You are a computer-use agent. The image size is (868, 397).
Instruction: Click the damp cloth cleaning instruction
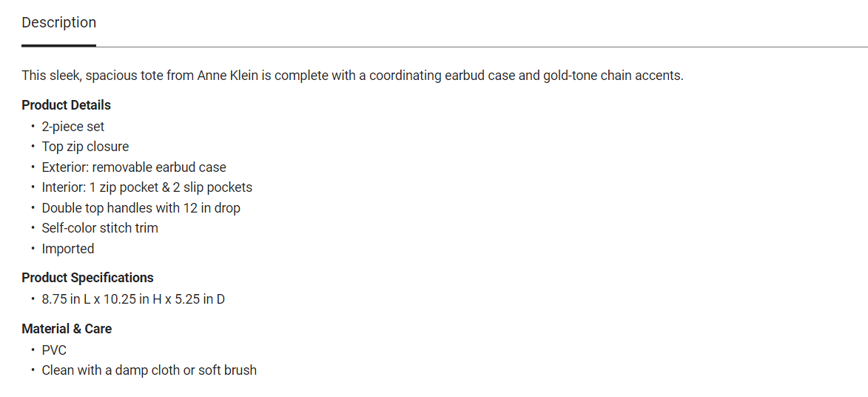(x=149, y=370)
